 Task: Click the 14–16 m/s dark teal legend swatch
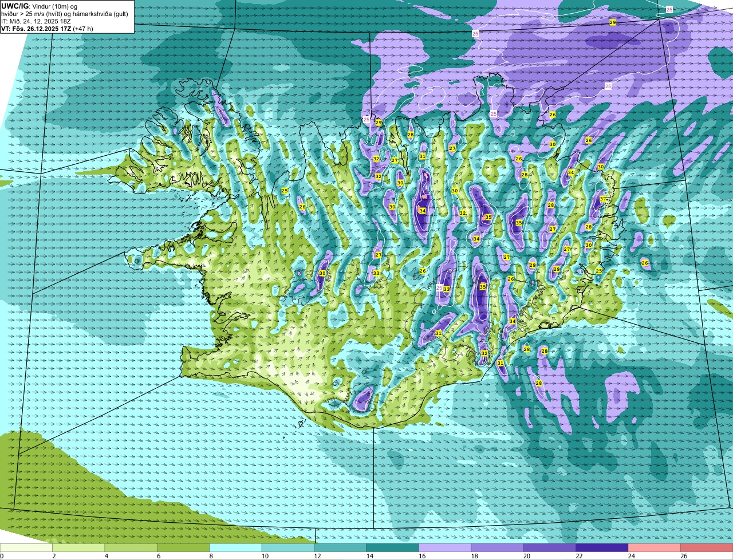pos(392,548)
